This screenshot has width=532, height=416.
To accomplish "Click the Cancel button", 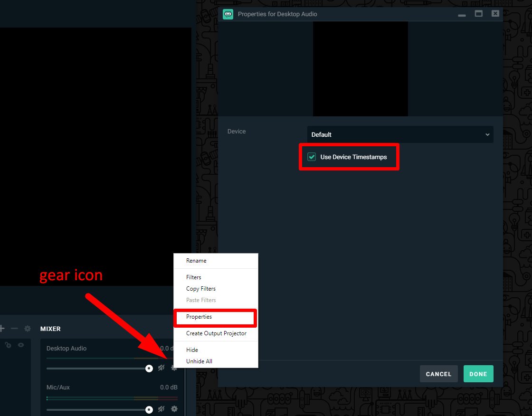I will pos(438,374).
